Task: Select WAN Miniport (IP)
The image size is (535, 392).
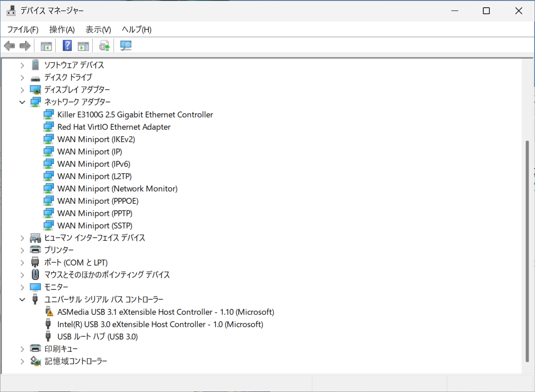Action: coord(90,152)
